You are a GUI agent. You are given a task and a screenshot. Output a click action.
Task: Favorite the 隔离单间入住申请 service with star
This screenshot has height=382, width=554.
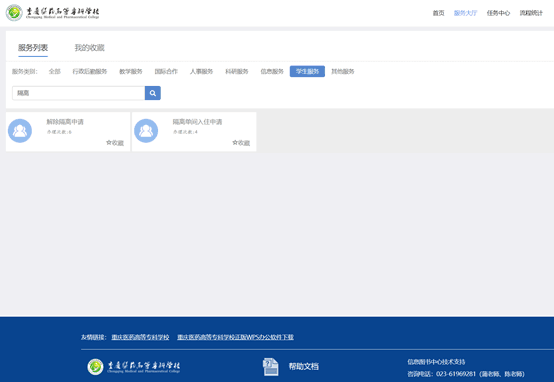(x=241, y=143)
